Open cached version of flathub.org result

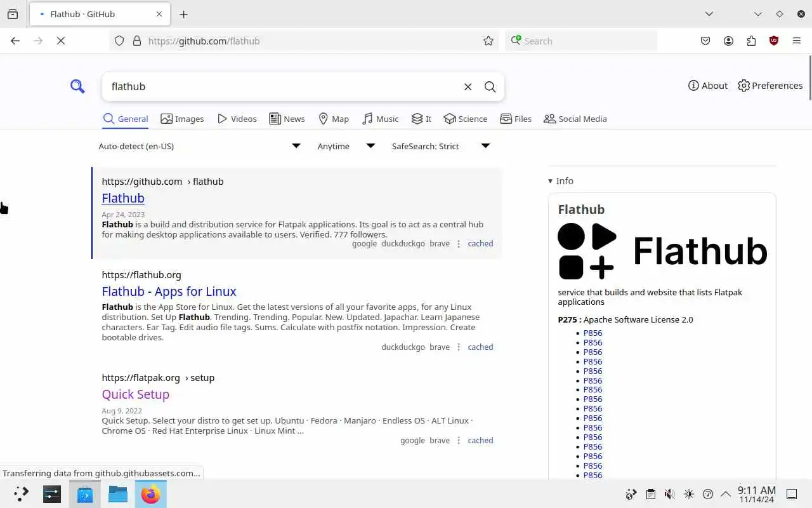[x=480, y=347]
